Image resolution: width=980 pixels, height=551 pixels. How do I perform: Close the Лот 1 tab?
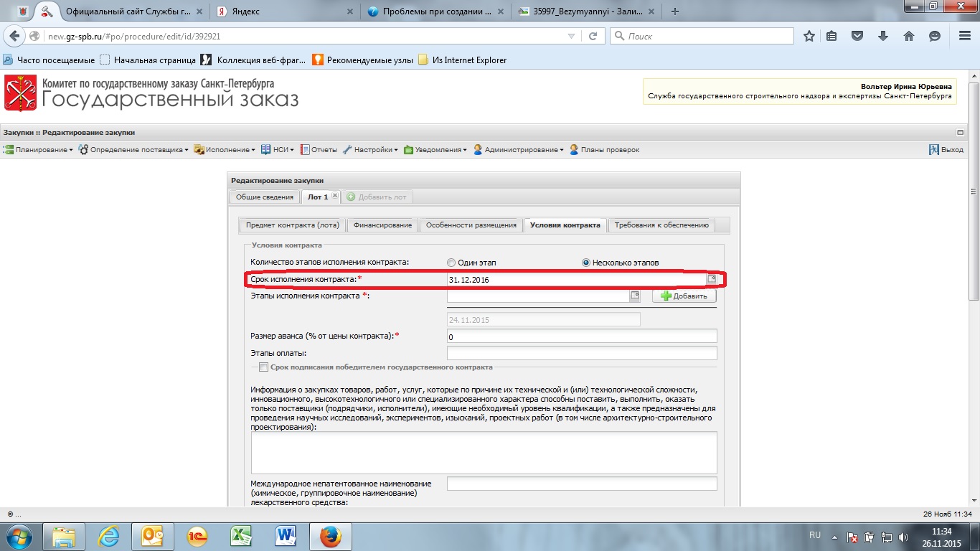(334, 197)
